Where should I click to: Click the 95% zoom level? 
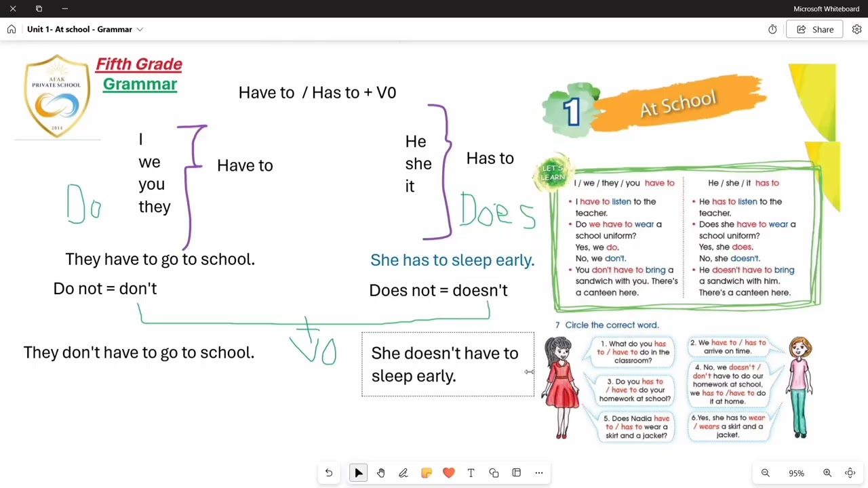coord(796,473)
